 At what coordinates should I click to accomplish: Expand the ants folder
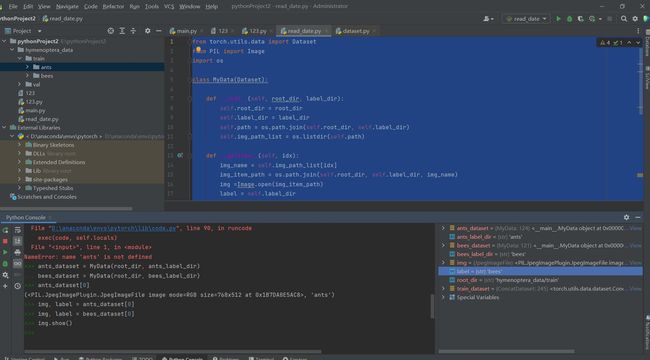(x=27, y=67)
